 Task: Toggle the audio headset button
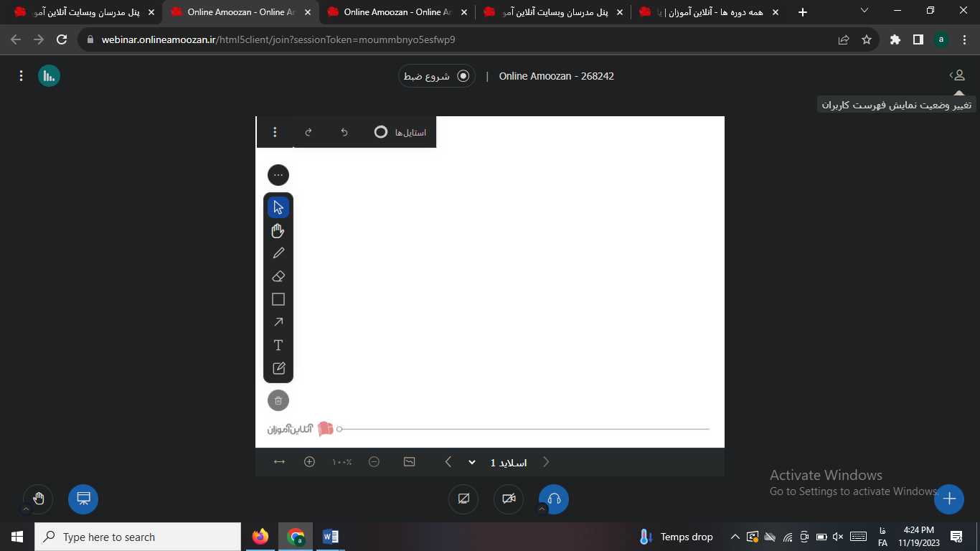click(554, 499)
